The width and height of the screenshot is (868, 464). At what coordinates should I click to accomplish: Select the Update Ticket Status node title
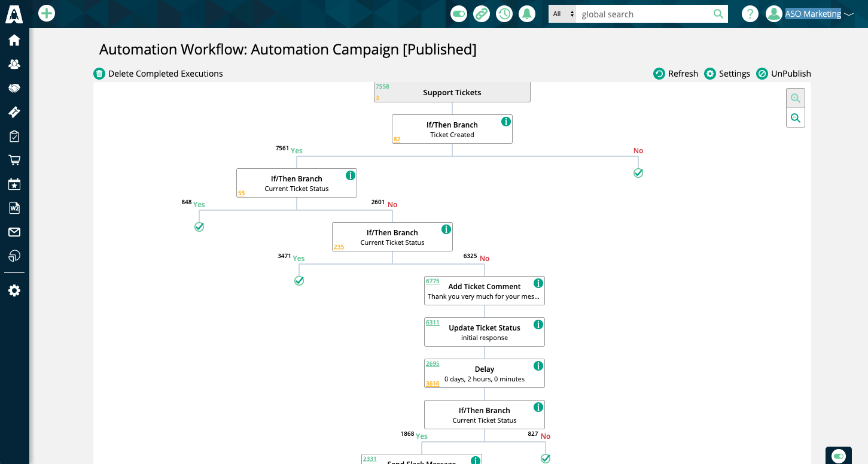485,328
